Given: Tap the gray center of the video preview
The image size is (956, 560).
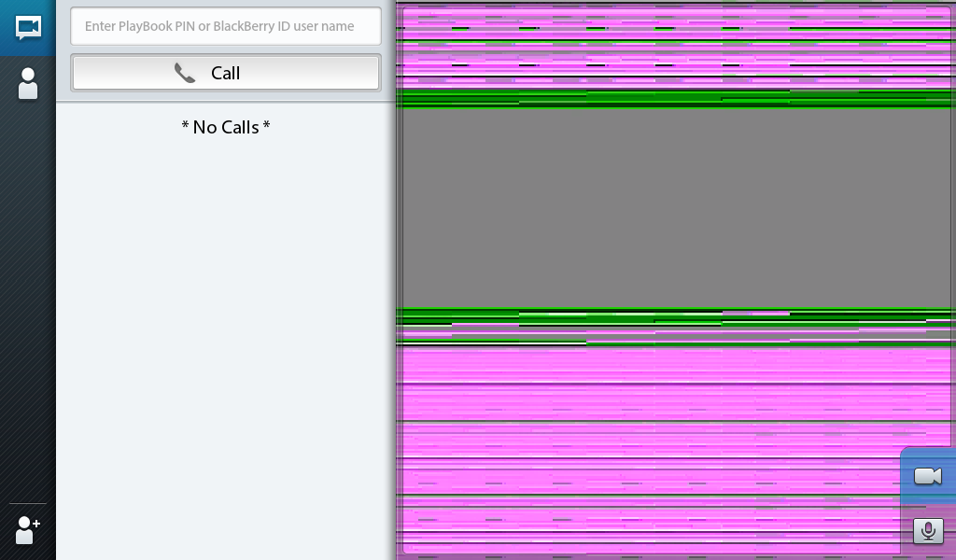Looking at the screenshot, I should [x=676, y=209].
